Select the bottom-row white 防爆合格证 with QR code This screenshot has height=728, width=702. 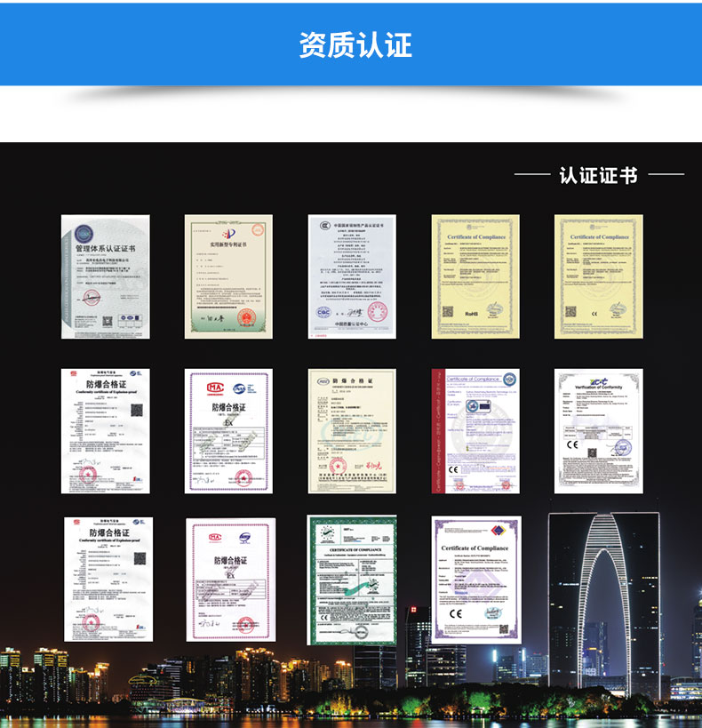(x=108, y=580)
